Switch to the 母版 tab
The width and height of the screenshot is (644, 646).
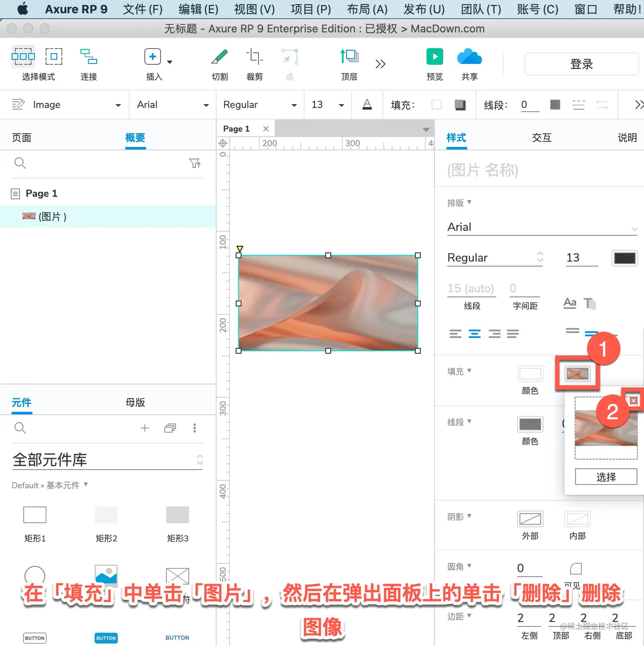pos(135,402)
